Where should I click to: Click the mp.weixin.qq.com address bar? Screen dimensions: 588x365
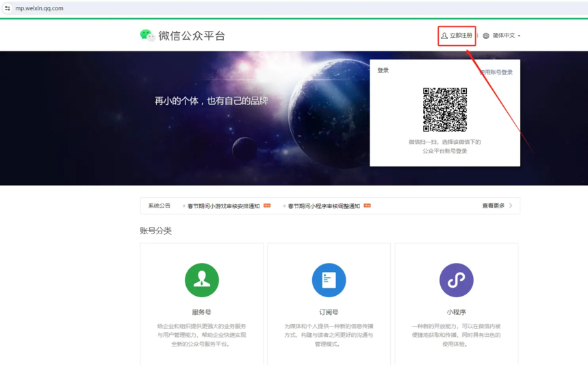click(x=39, y=8)
